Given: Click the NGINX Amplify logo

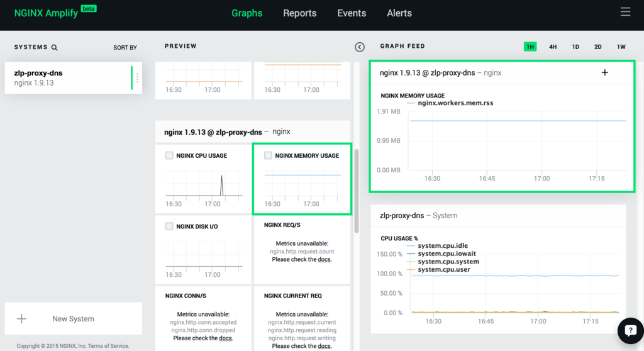Looking at the screenshot, I should click(x=55, y=12).
